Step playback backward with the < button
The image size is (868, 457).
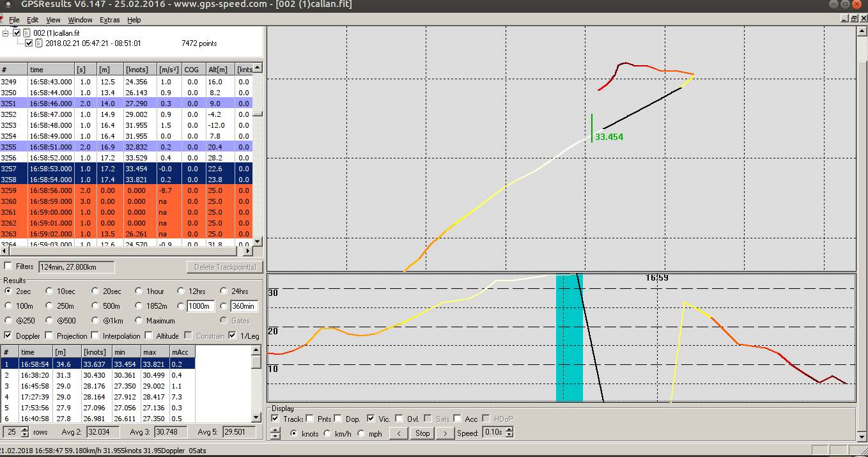398,433
